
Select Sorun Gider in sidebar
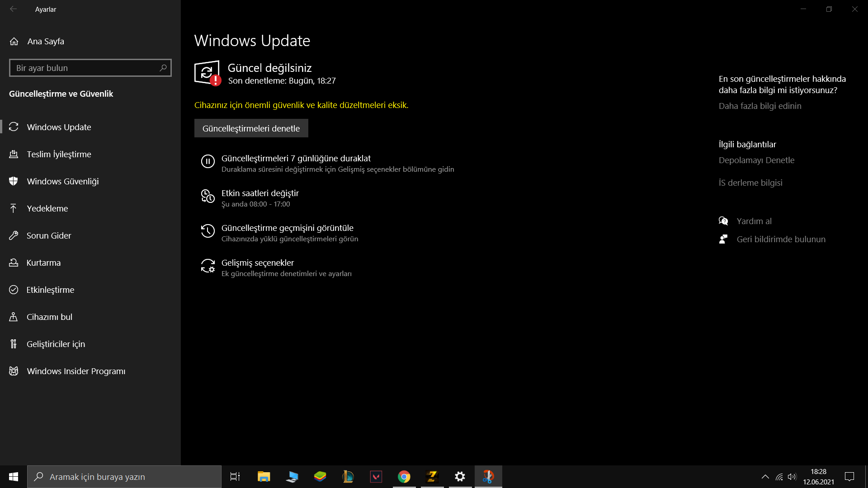[x=49, y=235]
